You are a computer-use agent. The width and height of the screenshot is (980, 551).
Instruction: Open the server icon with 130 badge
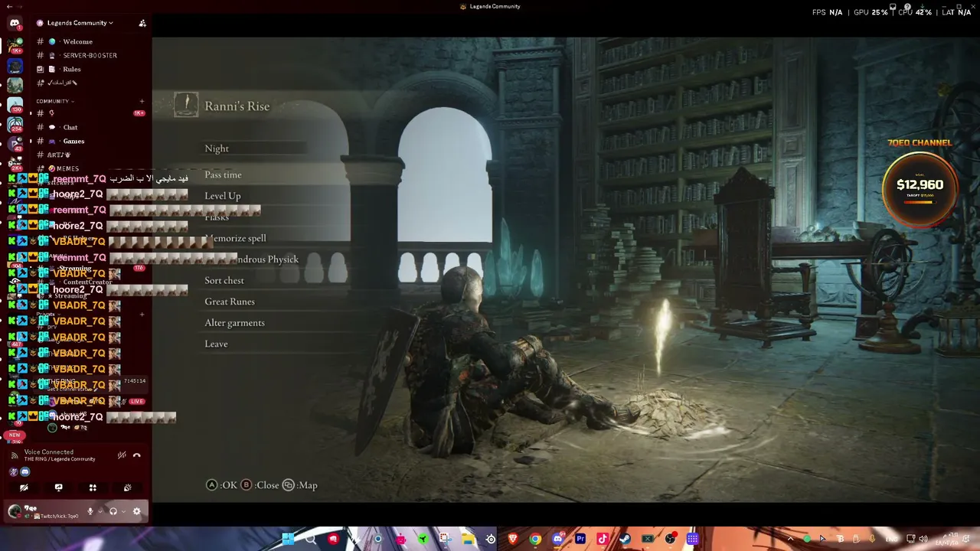[15, 103]
